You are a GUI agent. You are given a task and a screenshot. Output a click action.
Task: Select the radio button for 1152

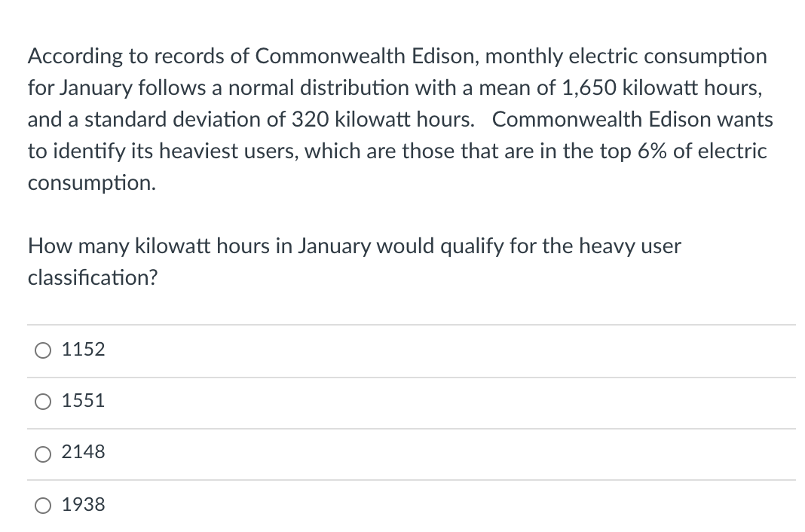coord(43,350)
